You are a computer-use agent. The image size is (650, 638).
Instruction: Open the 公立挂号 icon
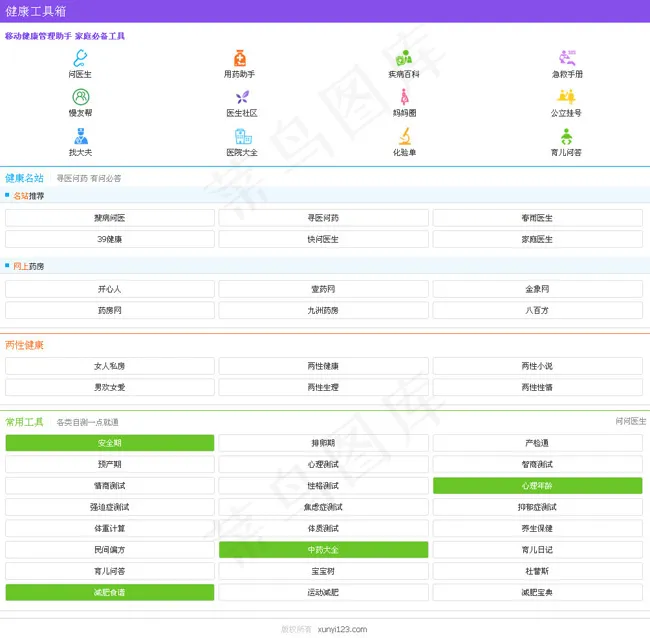pyautogui.click(x=566, y=97)
